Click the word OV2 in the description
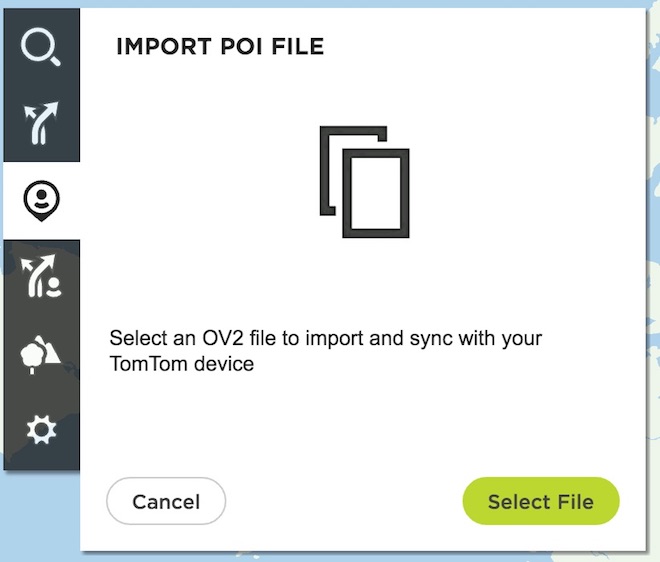The height and width of the screenshot is (562, 660). tap(223, 338)
